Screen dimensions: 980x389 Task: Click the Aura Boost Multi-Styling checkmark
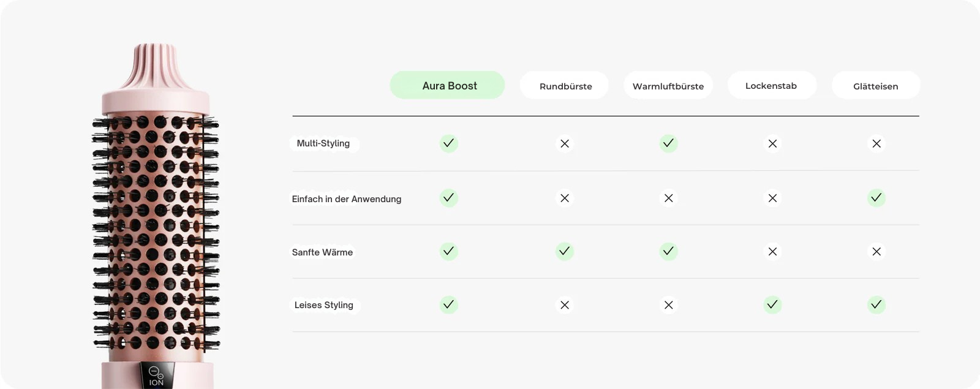pos(448,143)
